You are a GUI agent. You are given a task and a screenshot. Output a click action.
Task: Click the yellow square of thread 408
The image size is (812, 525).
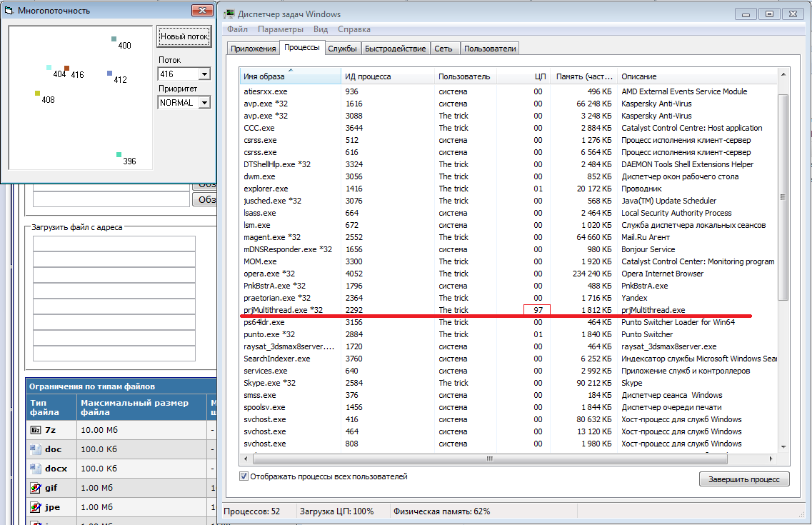click(37, 93)
